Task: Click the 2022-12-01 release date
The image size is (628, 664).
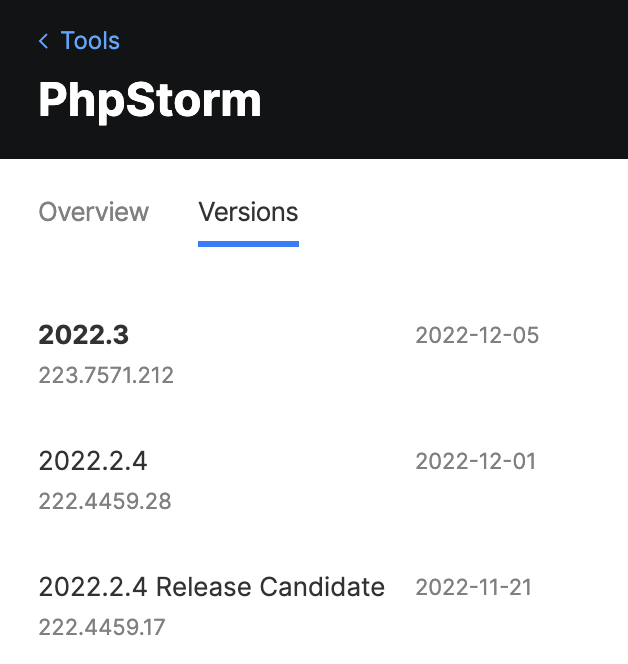Action: (476, 461)
